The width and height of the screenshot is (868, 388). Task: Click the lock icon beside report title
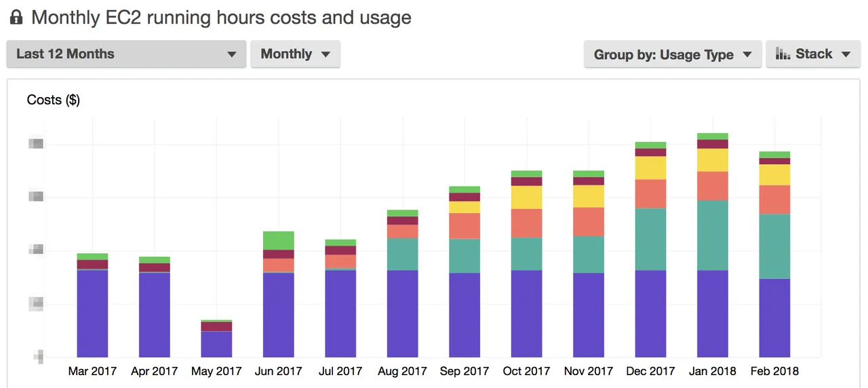tap(16, 17)
